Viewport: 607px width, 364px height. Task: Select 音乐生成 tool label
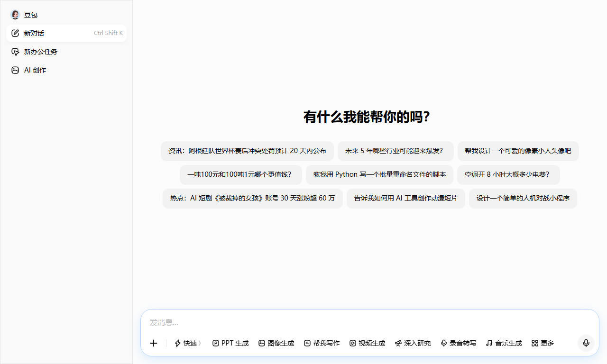click(x=508, y=343)
